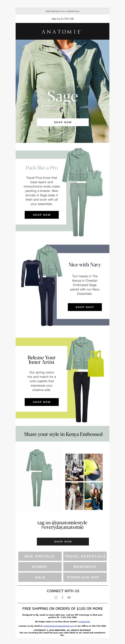Click the customerservice@anatomie.com email link
Viewport: 125px width, 644px height.
(x=58, y=626)
